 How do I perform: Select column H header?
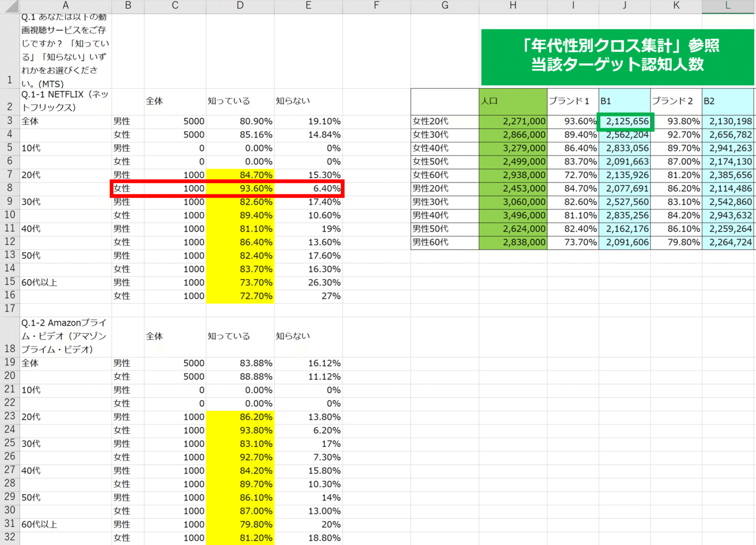click(513, 6)
